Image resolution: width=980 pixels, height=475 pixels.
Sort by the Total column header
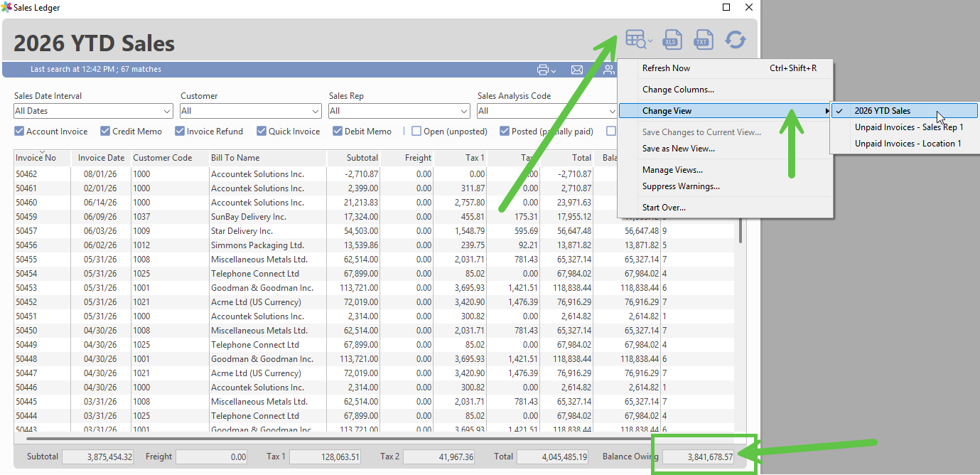pos(567,158)
